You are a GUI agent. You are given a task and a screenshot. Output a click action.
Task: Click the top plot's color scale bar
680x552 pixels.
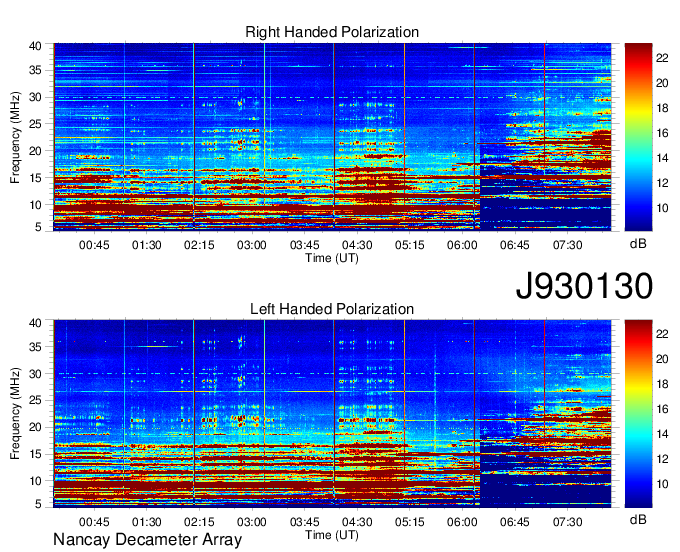tap(638, 137)
